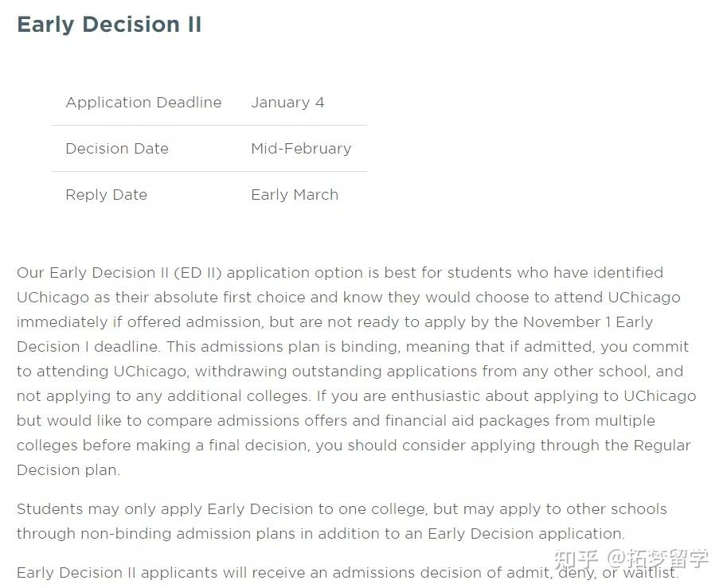Click the January 4 deadline value

click(x=287, y=103)
